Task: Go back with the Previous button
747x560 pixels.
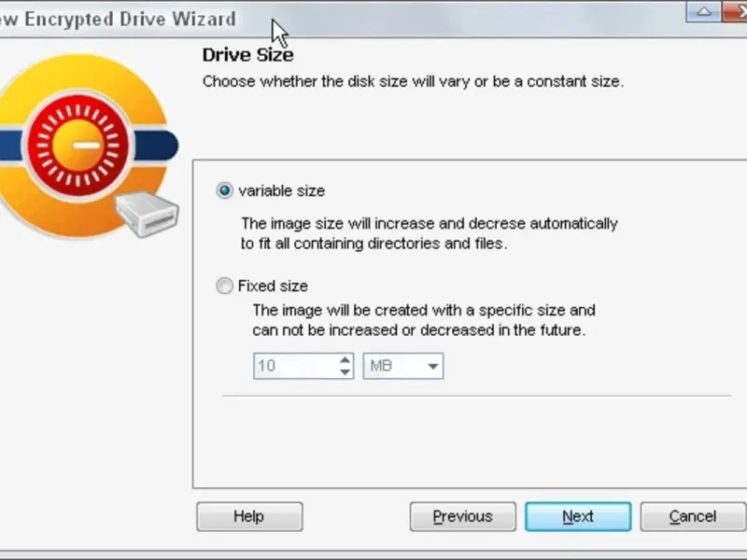Action: click(x=462, y=516)
